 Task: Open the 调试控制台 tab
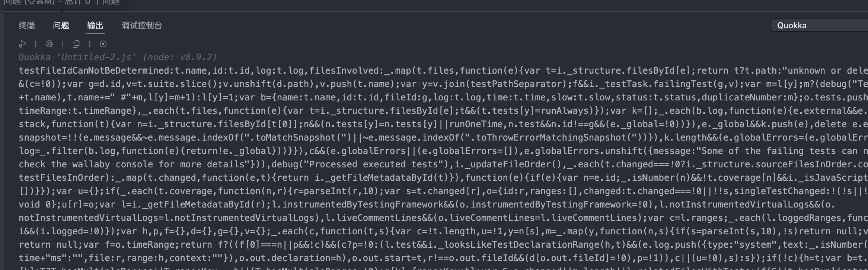(x=142, y=25)
